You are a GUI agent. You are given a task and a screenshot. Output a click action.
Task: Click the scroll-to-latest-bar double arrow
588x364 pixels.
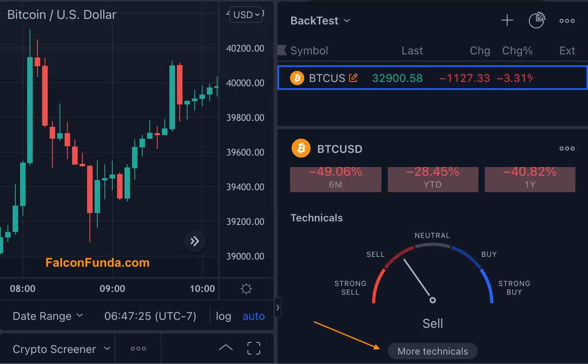point(194,241)
